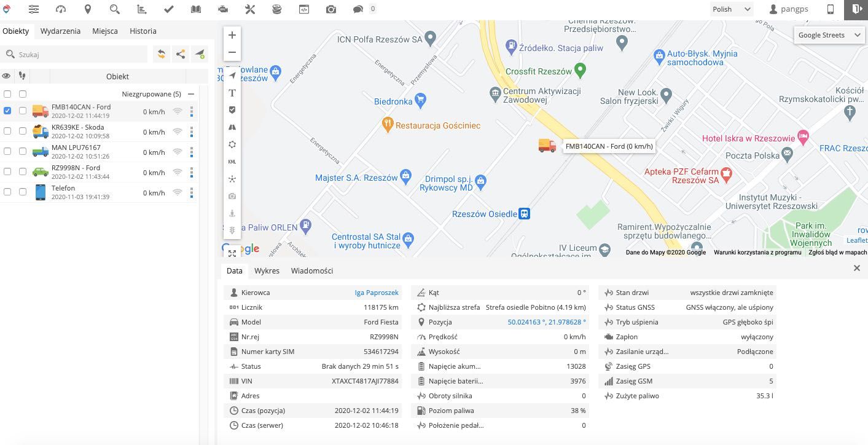
Task: Open the pangps user account
Action: click(x=789, y=9)
